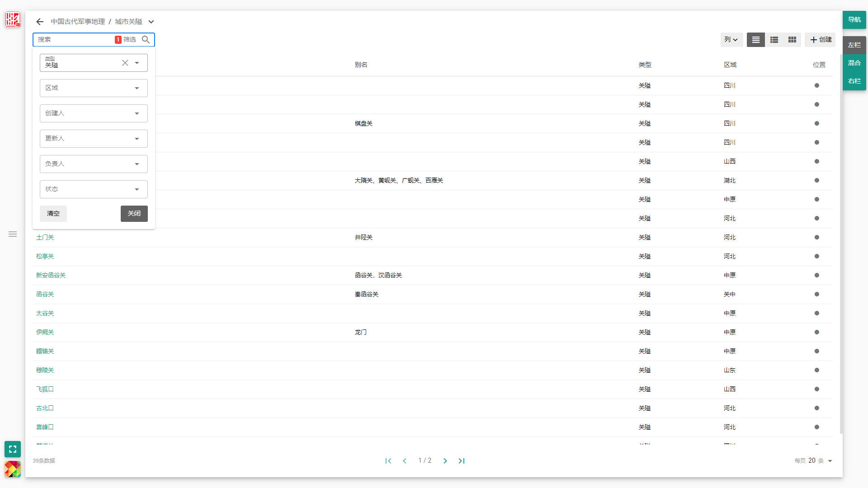Viewport: 868px width, 488px height.
Task: Select the 左栏 layout tab
Action: point(854,45)
